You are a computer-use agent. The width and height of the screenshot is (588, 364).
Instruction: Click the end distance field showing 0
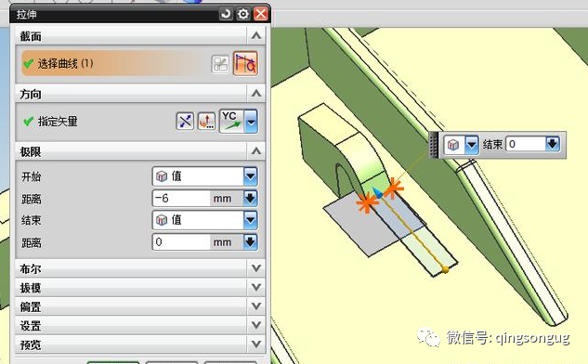point(181,241)
